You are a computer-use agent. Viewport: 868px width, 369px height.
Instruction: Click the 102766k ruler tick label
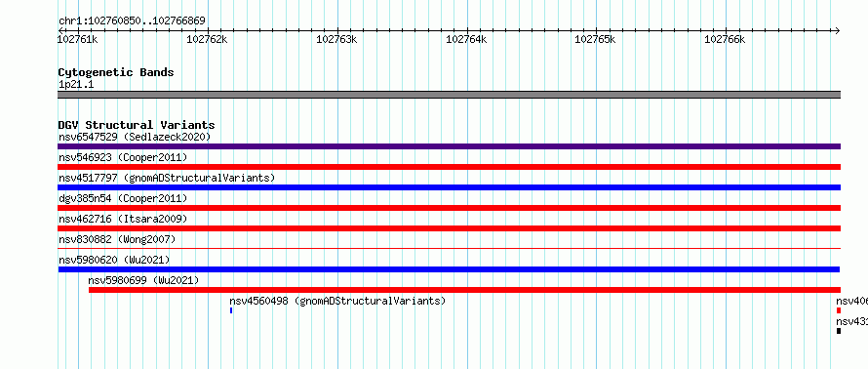tap(725, 39)
